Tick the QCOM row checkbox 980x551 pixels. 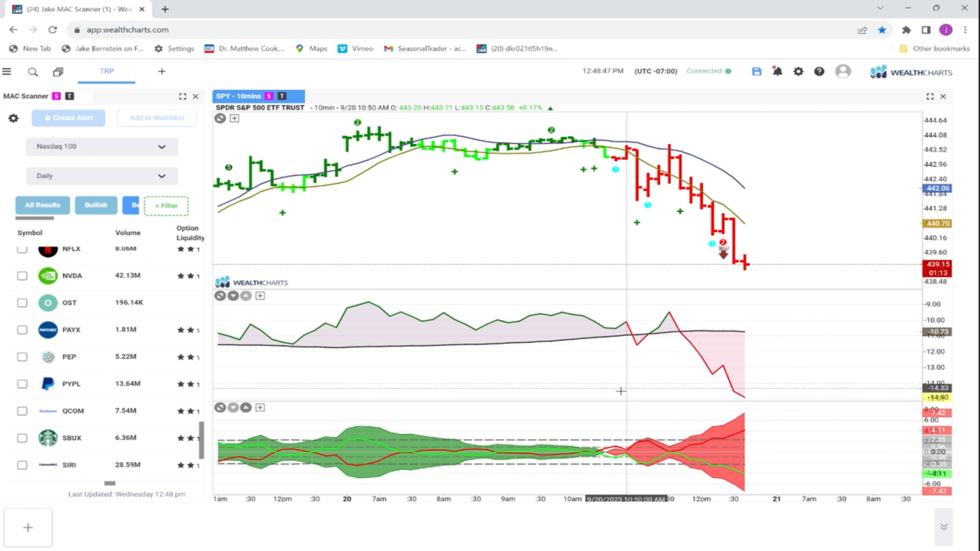pyautogui.click(x=22, y=411)
